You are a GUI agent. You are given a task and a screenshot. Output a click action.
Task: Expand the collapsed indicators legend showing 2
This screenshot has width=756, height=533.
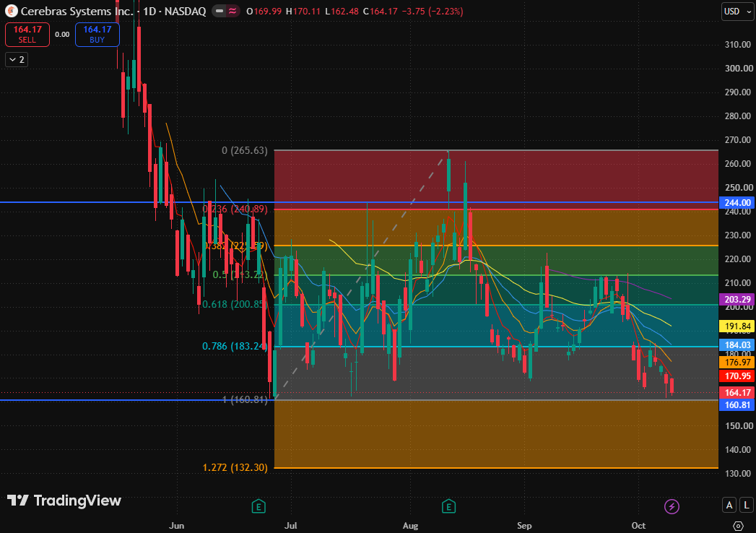(x=17, y=60)
